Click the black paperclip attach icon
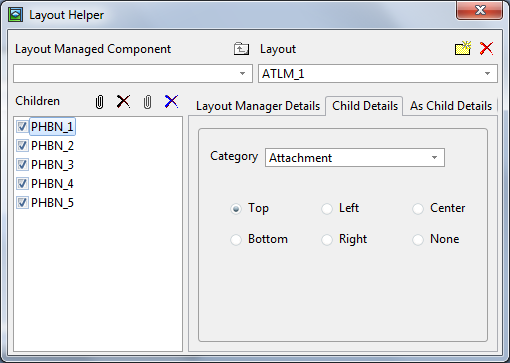The width and height of the screenshot is (510, 363). tap(99, 102)
